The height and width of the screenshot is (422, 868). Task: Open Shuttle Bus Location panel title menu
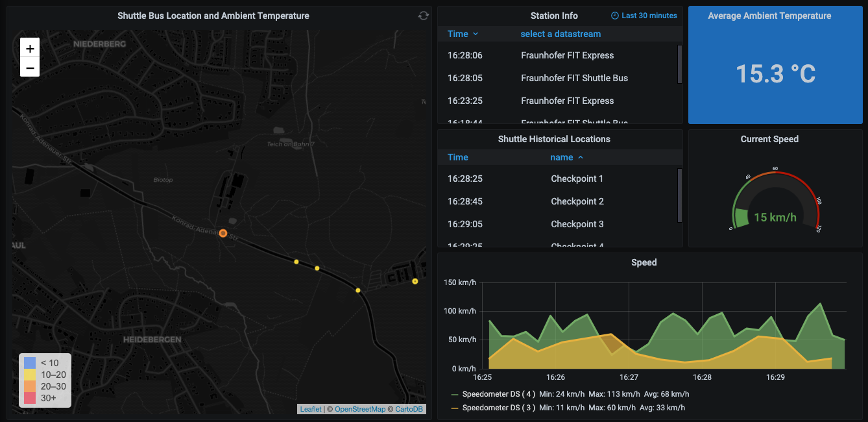213,16
